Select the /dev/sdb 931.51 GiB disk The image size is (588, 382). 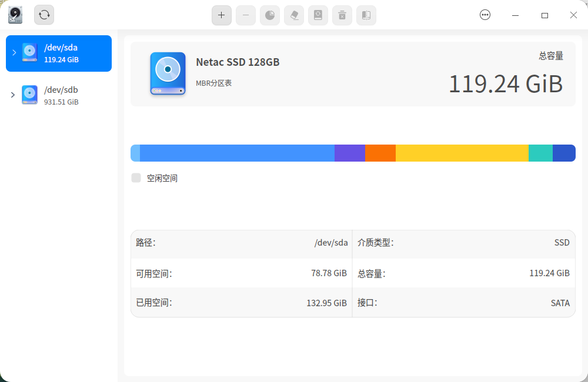coord(59,95)
